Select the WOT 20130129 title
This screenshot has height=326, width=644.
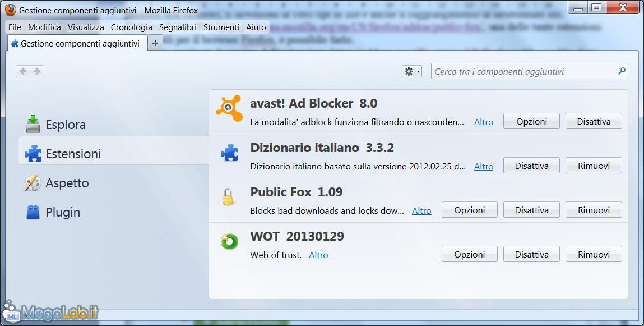coord(298,236)
